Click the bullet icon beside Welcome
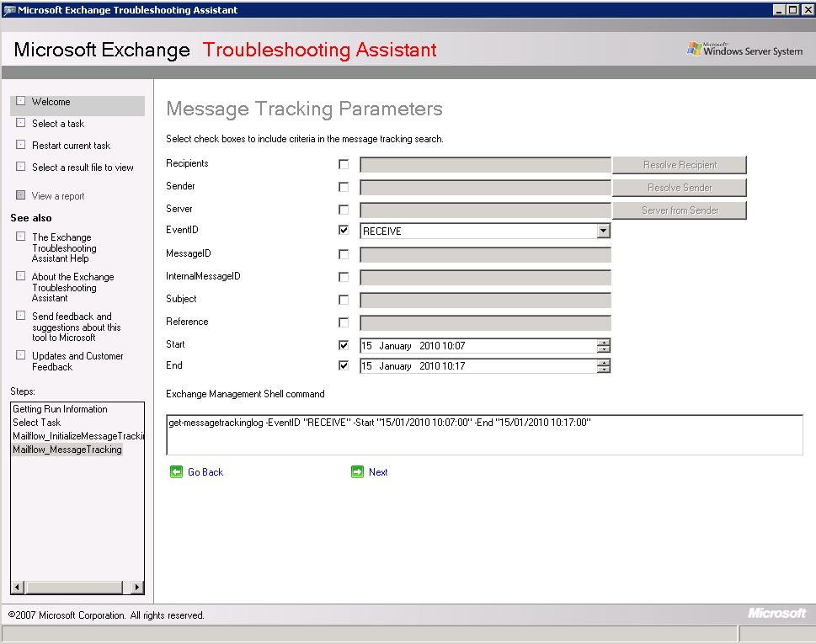The height and width of the screenshot is (644, 816). coord(20,101)
